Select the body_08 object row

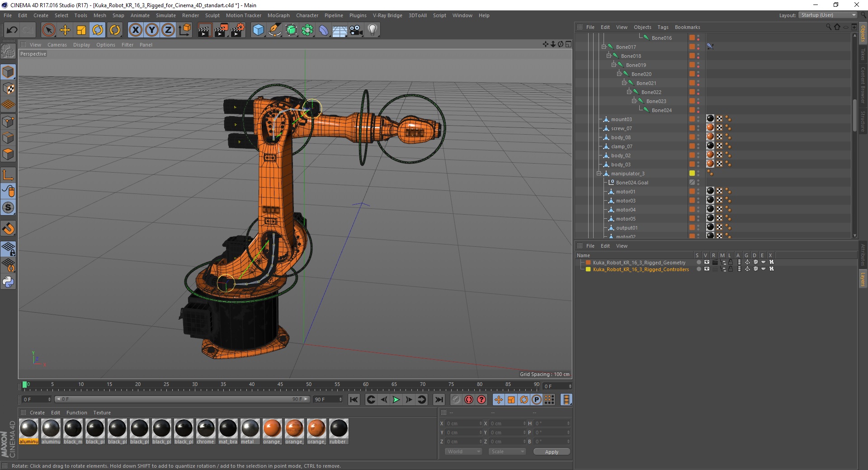click(621, 137)
